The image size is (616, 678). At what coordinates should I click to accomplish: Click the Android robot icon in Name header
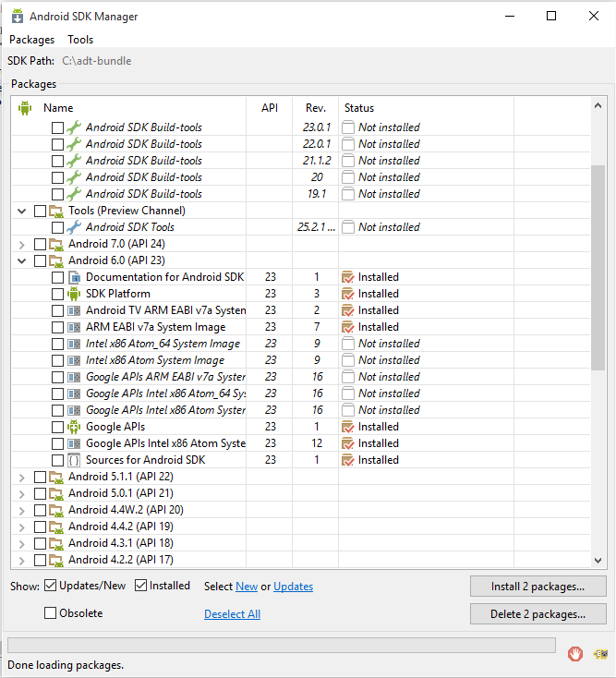pos(25,108)
